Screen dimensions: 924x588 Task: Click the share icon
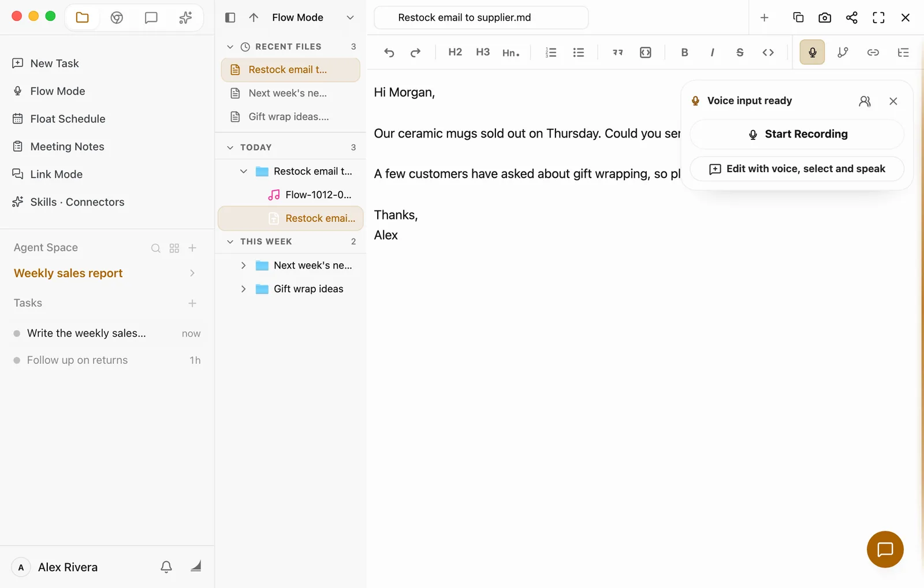pos(851,17)
